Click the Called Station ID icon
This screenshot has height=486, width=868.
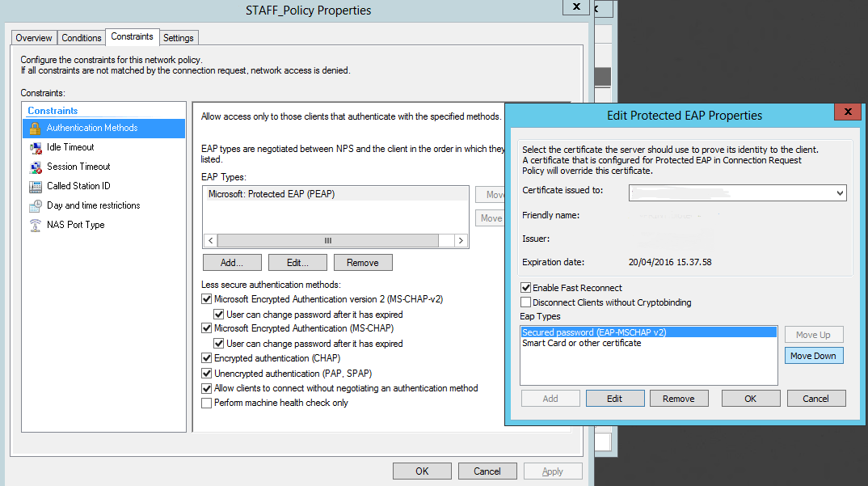click(36, 187)
